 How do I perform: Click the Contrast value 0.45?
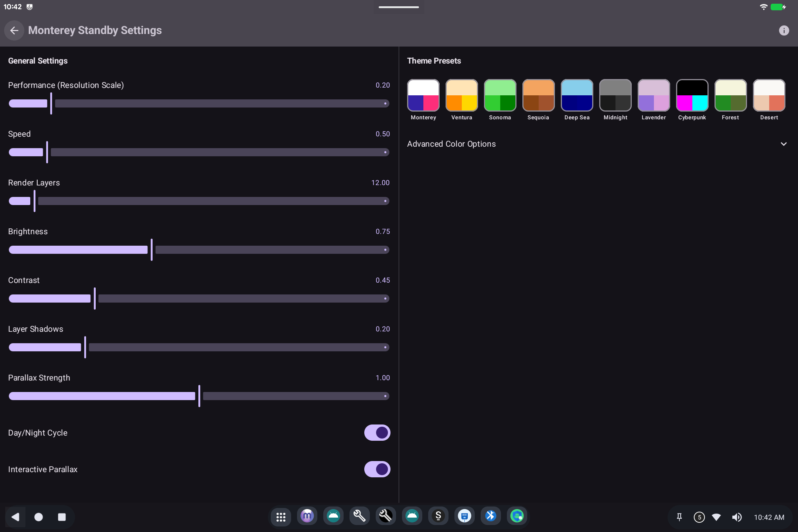(x=383, y=280)
